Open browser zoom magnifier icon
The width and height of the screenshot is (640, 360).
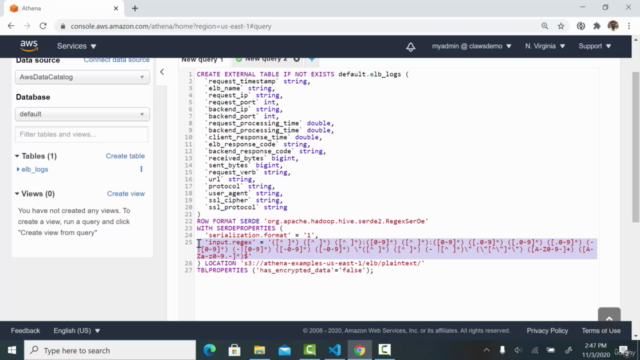544,26
